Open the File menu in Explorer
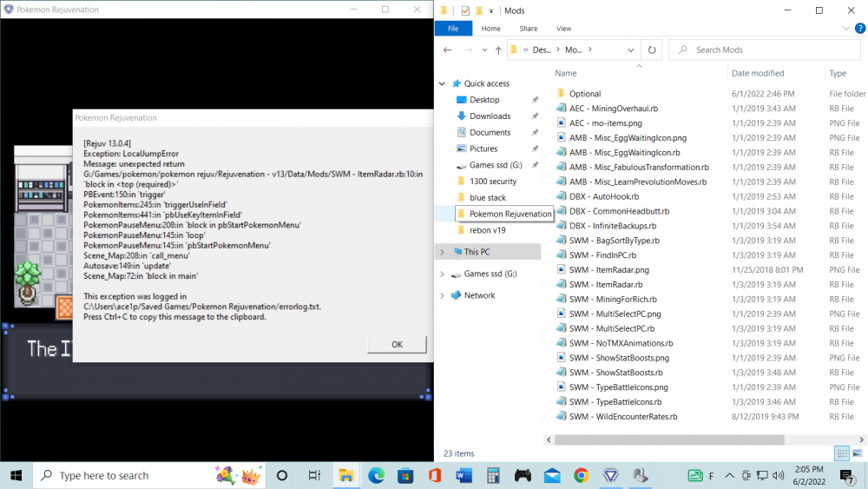 pyautogui.click(x=453, y=29)
